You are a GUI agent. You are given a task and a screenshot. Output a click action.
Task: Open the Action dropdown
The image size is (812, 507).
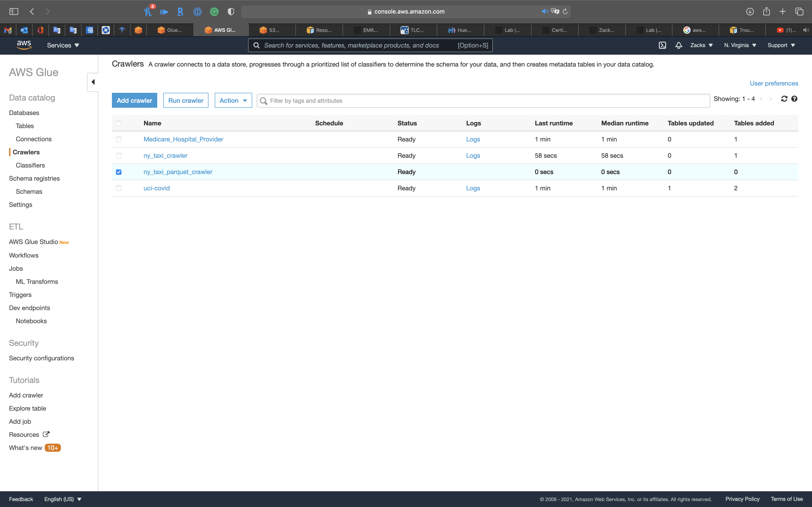click(233, 100)
